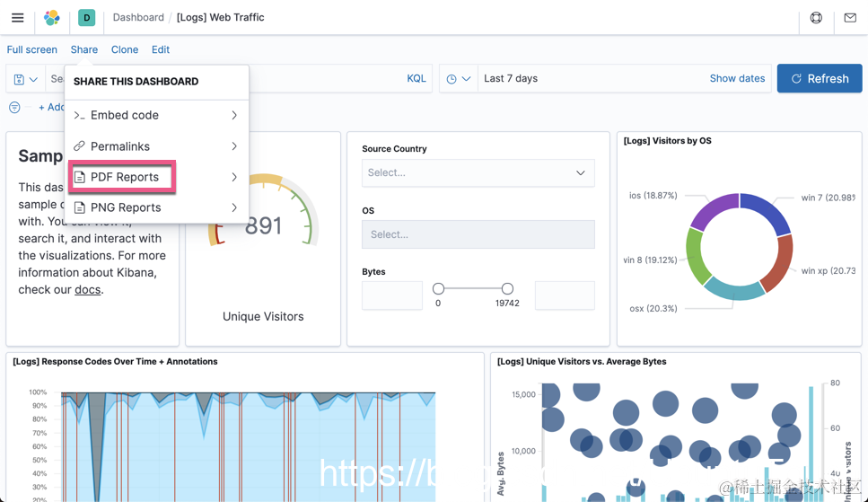Click the Bytes minimum input field
This screenshot has width=868, height=502.
[392, 295]
